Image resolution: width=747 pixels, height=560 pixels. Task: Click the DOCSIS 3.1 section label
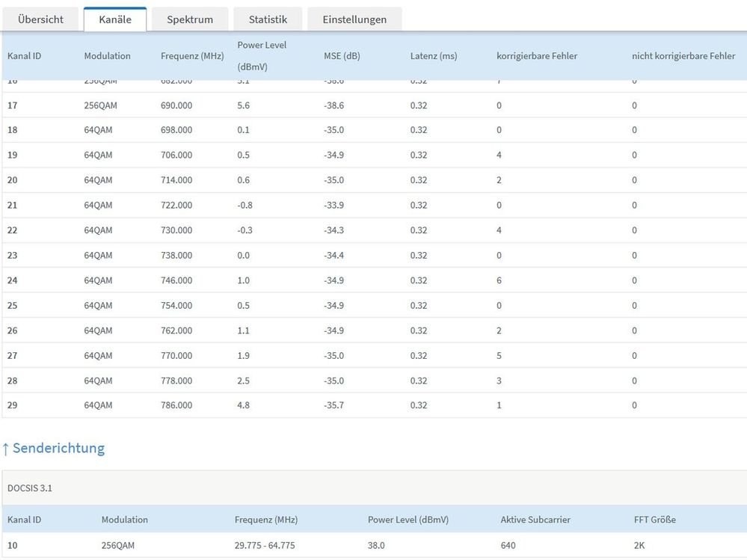(30, 488)
